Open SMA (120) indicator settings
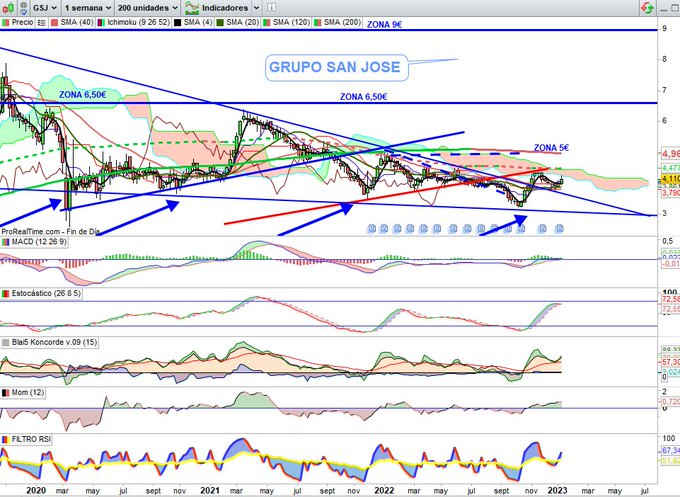Viewport: 680px width, 497px height. 291,22
